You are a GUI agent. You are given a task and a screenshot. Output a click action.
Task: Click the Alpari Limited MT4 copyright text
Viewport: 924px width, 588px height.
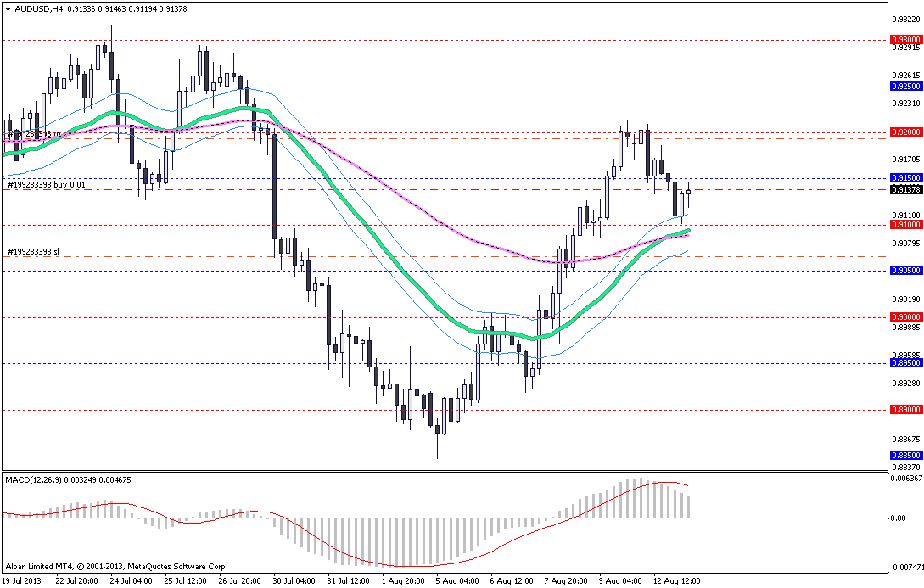117,567
